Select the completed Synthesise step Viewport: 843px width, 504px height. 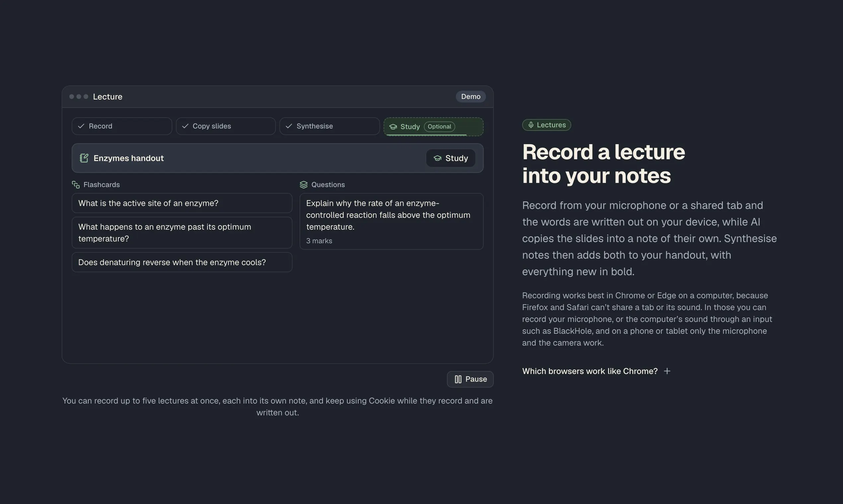329,126
